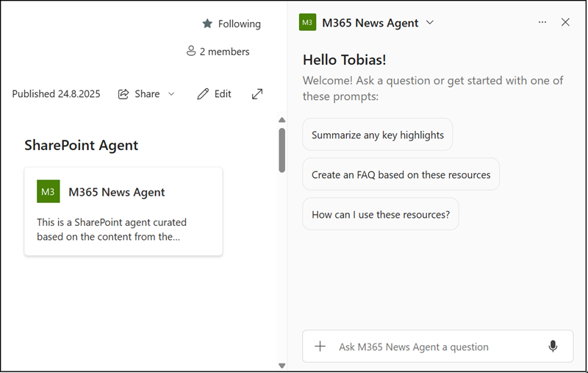Open the more options ellipsis menu
This screenshot has width=588, height=373.
pyautogui.click(x=542, y=22)
